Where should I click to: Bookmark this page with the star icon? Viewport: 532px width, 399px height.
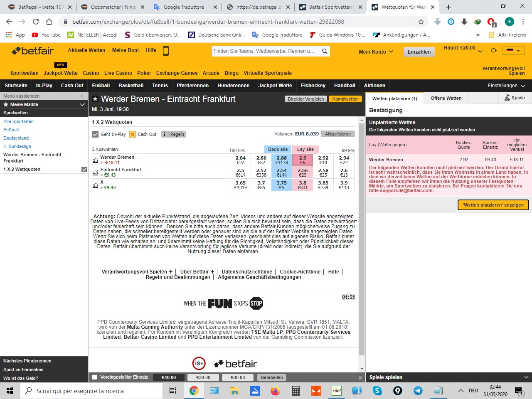pyautogui.click(x=421, y=22)
